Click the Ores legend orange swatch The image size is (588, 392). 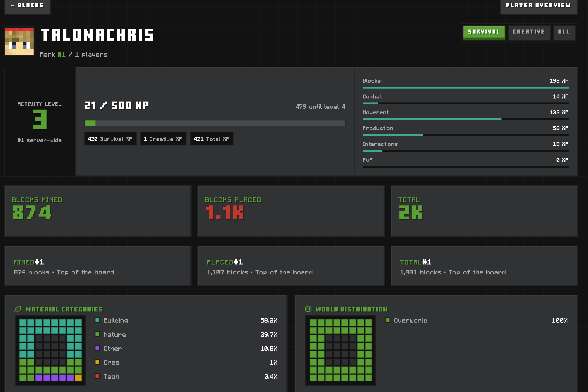98,362
